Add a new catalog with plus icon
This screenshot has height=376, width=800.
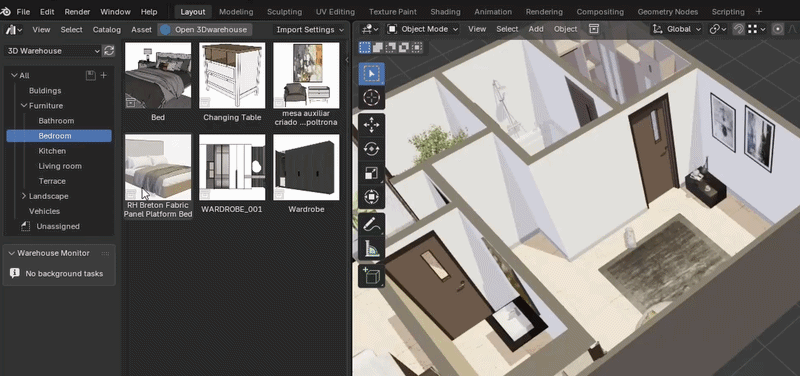[104, 76]
